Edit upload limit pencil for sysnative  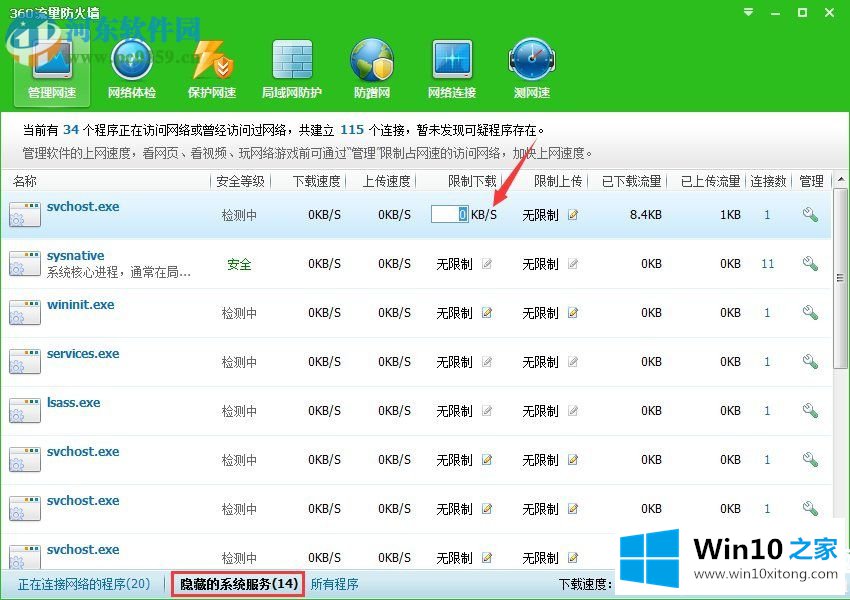click(573, 264)
